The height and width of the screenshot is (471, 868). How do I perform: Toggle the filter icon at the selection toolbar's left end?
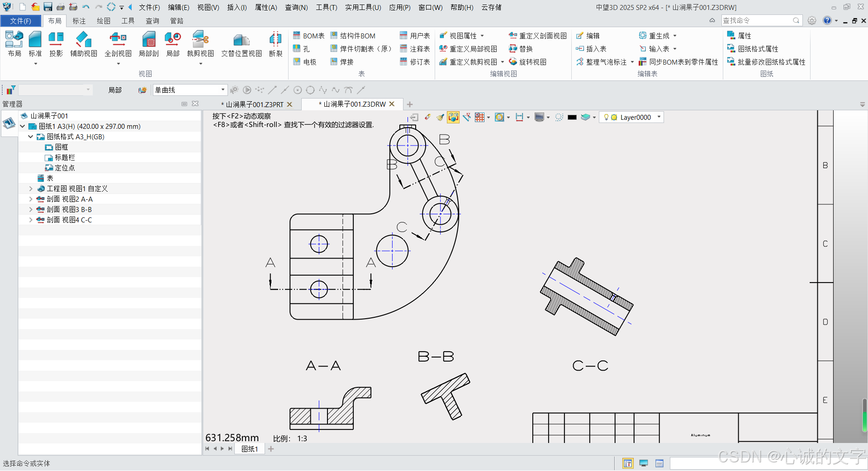coord(10,90)
